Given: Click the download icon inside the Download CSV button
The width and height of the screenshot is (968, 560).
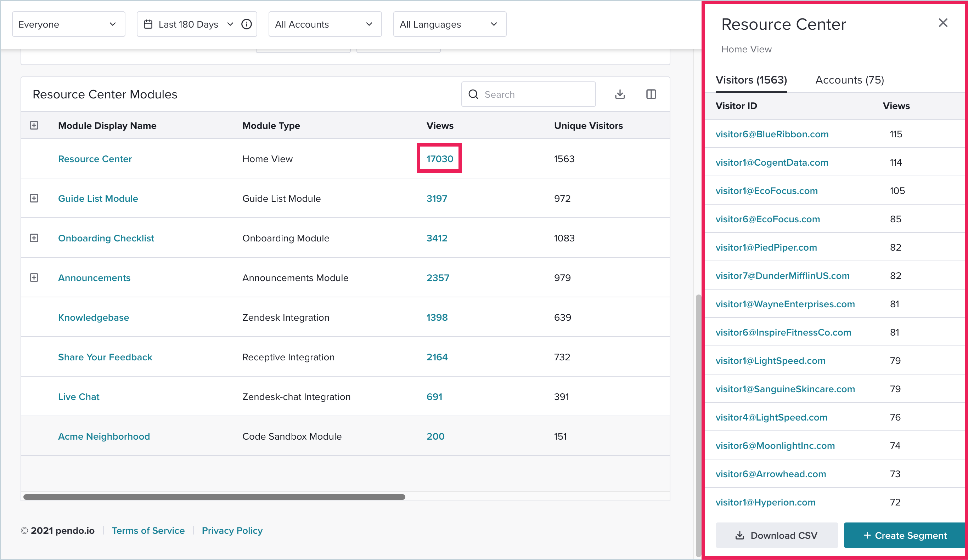Looking at the screenshot, I should (x=739, y=535).
